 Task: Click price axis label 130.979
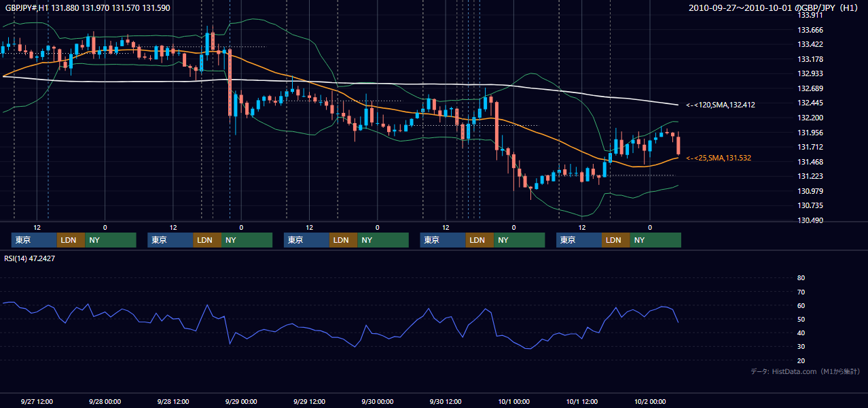[810, 191]
